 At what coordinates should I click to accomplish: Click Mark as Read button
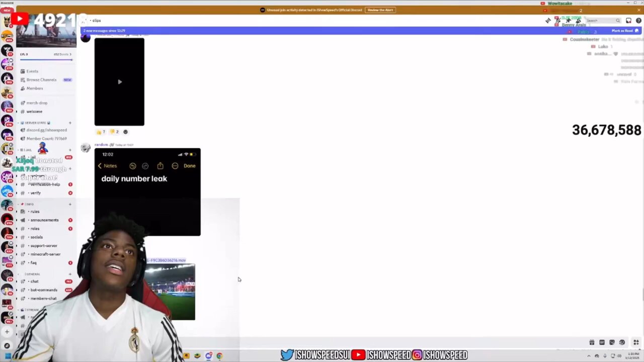(x=625, y=31)
